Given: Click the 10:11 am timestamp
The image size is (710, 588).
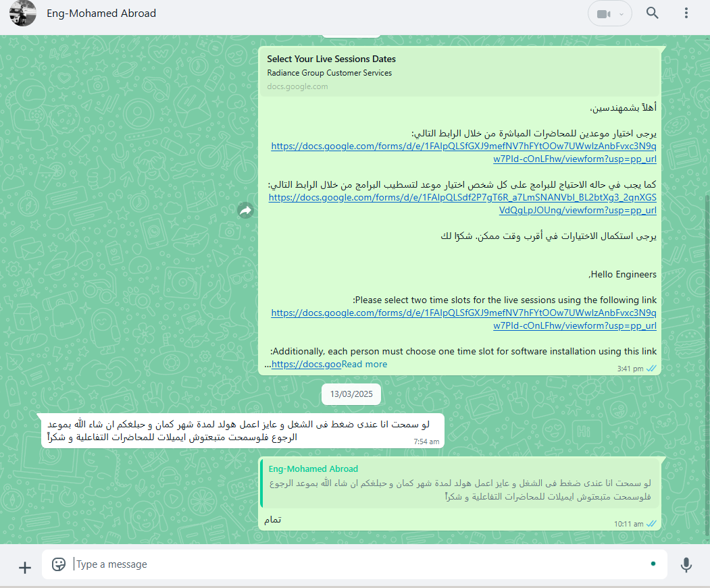Looking at the screenshot, I should click(628, 524).
